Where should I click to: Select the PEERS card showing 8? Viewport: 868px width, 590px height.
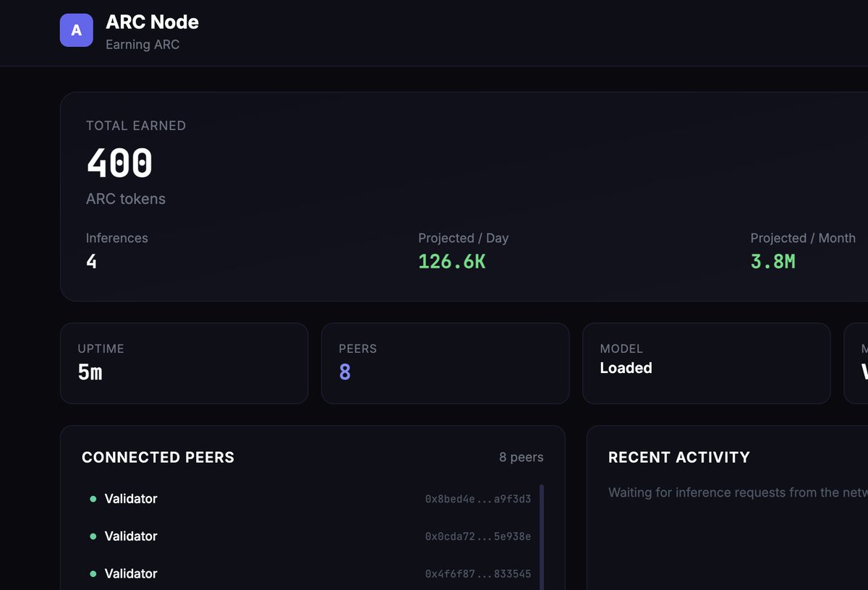(x=445, y=363)
